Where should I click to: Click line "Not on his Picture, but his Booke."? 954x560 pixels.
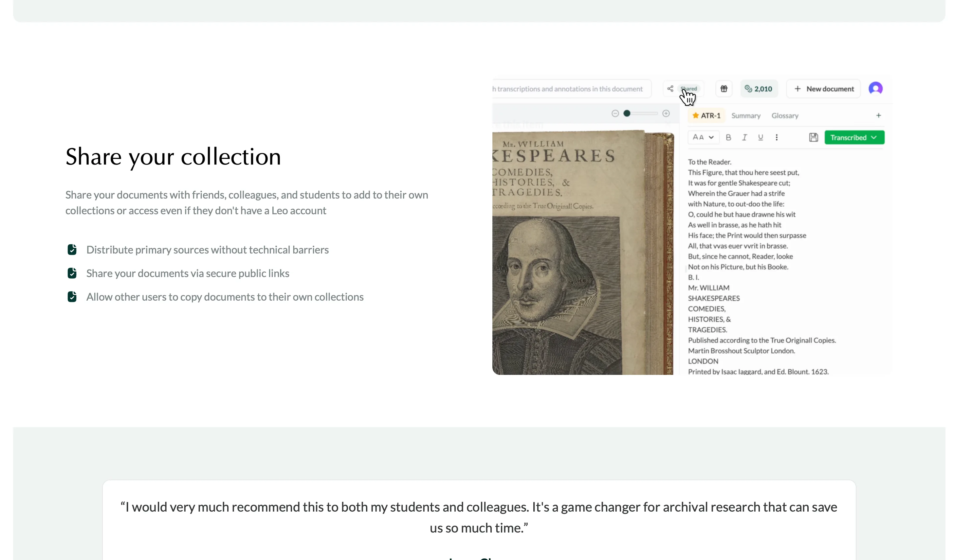pos(738,267)
